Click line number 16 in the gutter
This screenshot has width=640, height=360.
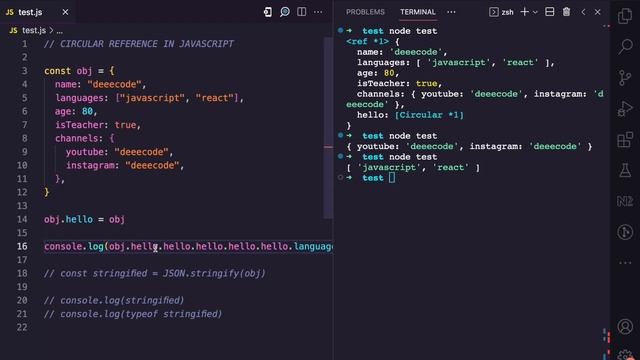(22, 246)
